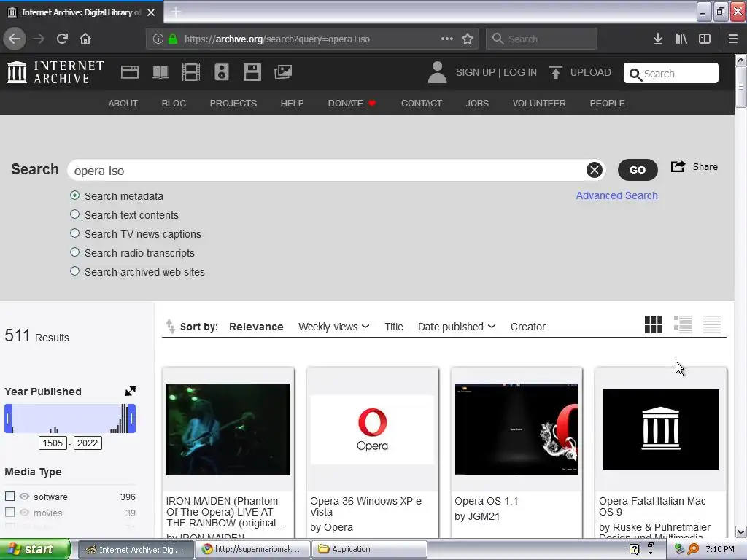The height and width of the screenshot is (560, 747).
Task: Open the Internet Archive images icon
Action: [283, 72]
